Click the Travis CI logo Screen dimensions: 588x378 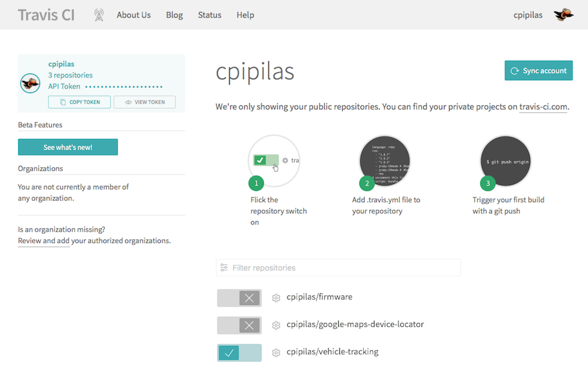[46, 15]
